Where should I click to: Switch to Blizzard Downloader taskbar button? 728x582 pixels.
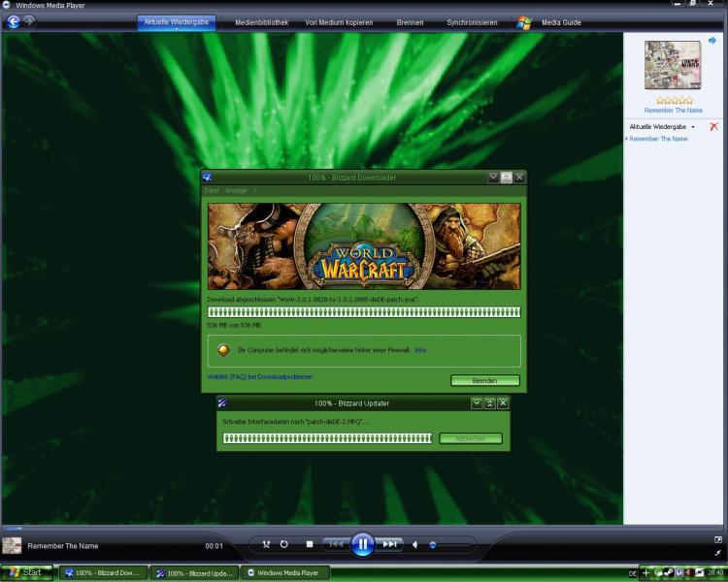tap(103, 573)
